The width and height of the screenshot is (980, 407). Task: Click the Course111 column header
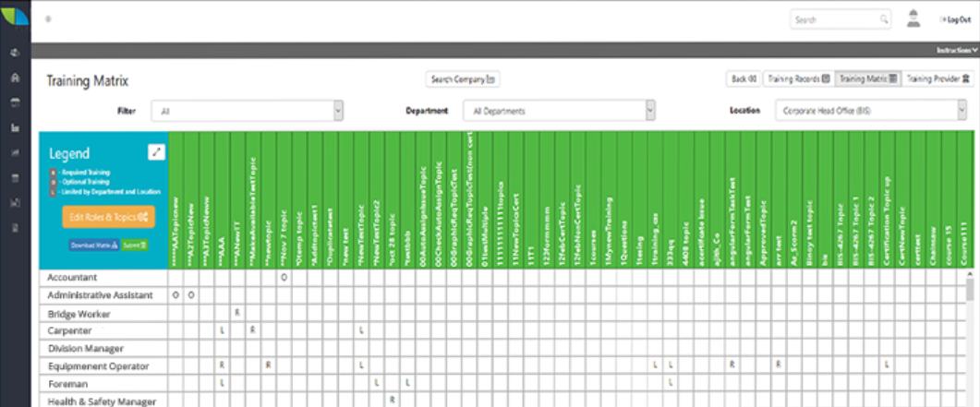point(963,199)
